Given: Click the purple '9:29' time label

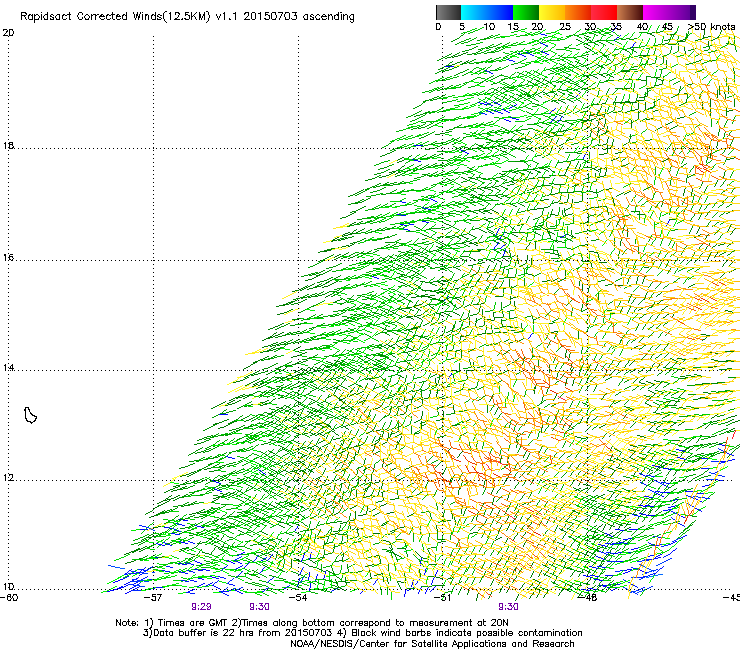Looking at the screenshot, I should [x=202, y=607].
